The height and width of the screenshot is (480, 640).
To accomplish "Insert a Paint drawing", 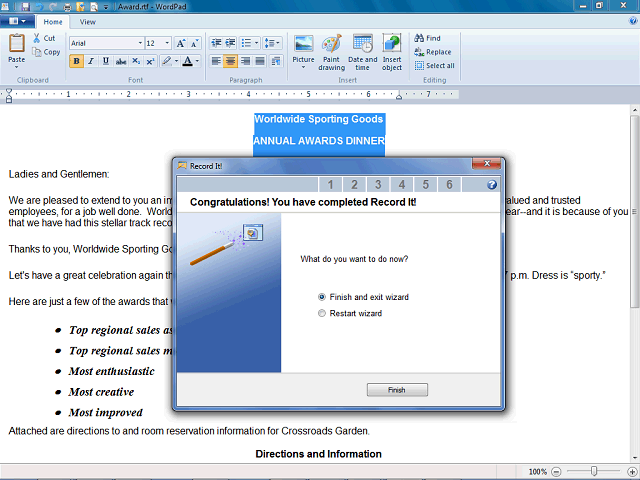I will pos(331,52).
